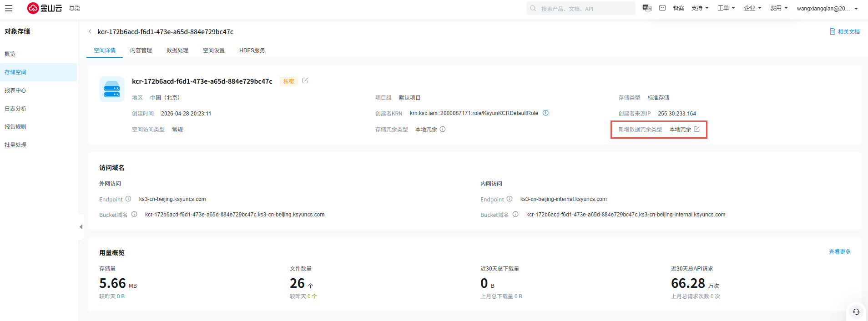Open the language switch icon
This screenshot has height=321, width=868.
(647, 8)
